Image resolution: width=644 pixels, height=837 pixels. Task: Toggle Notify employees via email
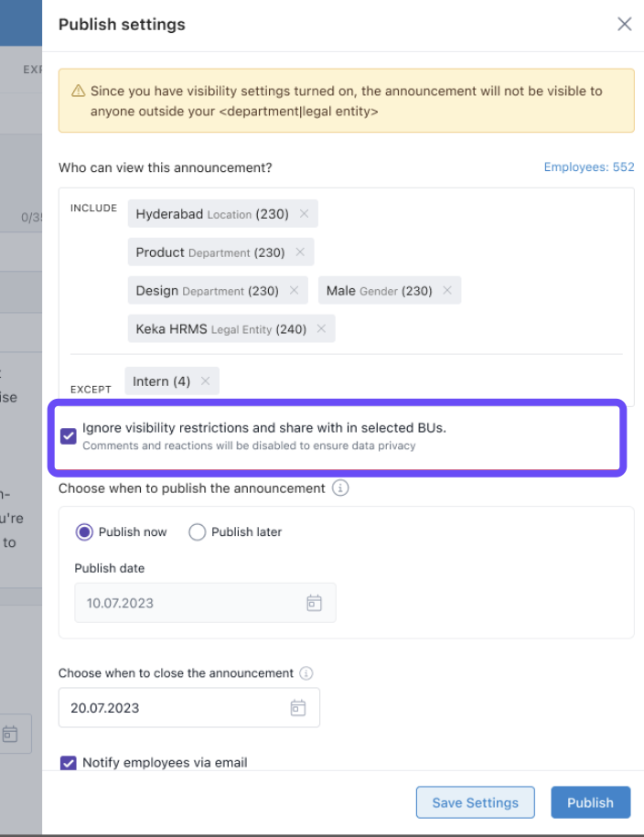pyautogui.click(x=69, y=763)
